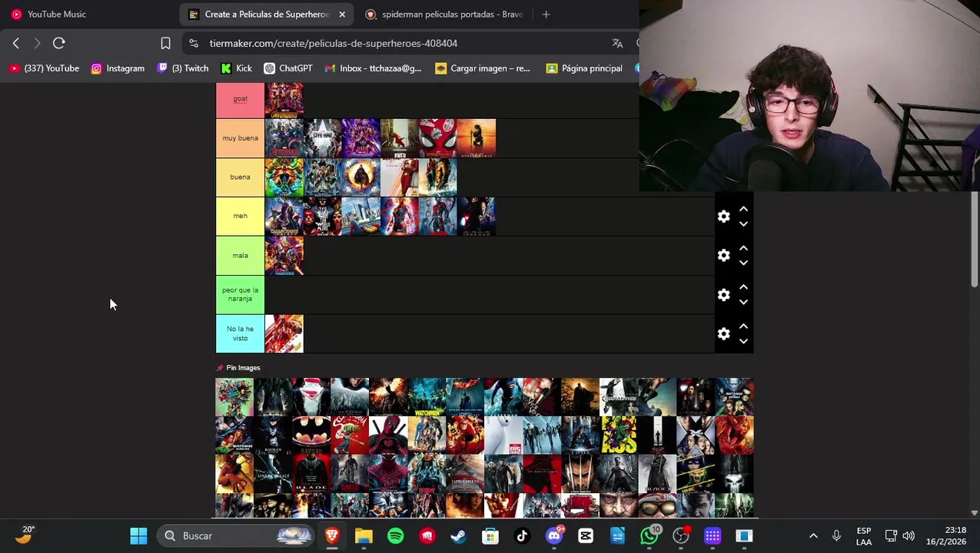Viewport: 980px width, 553px height.
Task: Bookmark this page
Action: coord(165,43)
